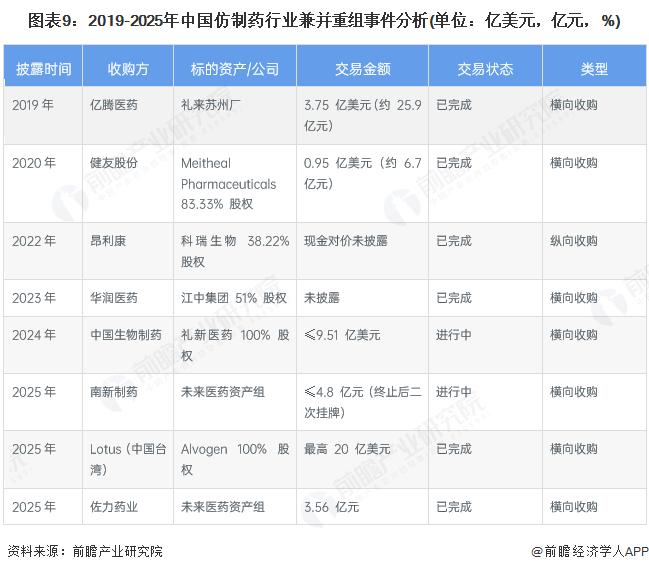Viewport: 649px width, 572px height.
Task: Click the 'Alvogen 100%股权' cell
Action: (x=235, y=459)
